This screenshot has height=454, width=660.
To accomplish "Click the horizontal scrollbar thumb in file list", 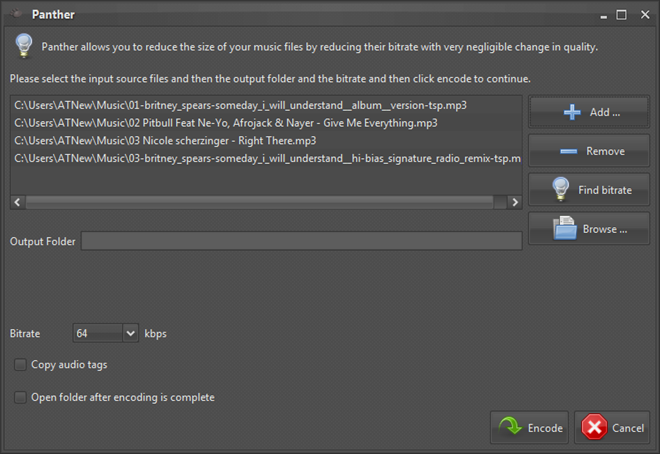I will point(259,202).
